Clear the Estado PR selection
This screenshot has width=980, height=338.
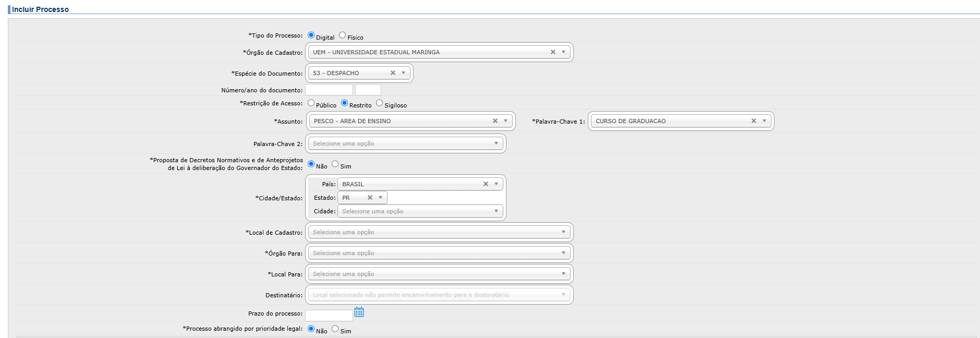[x=370, y=198]
